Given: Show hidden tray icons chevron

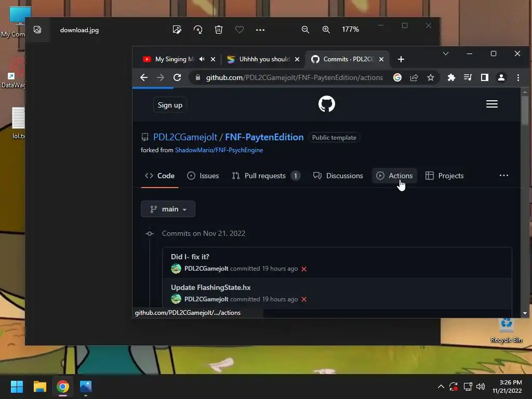Looking at the screenshot, I should (x=441, y=387).
